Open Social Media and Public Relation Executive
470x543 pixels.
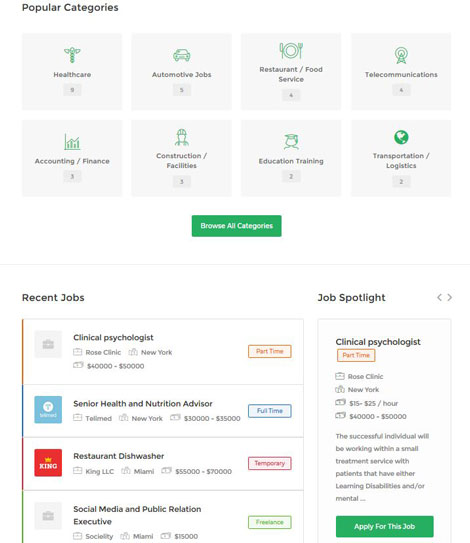tap(137, 515)
